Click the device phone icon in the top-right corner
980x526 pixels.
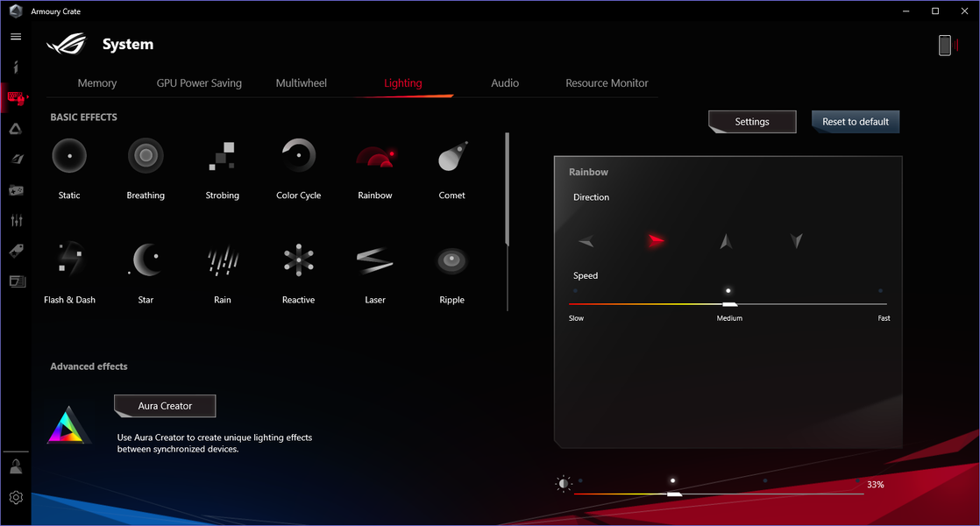pos(945,45)
